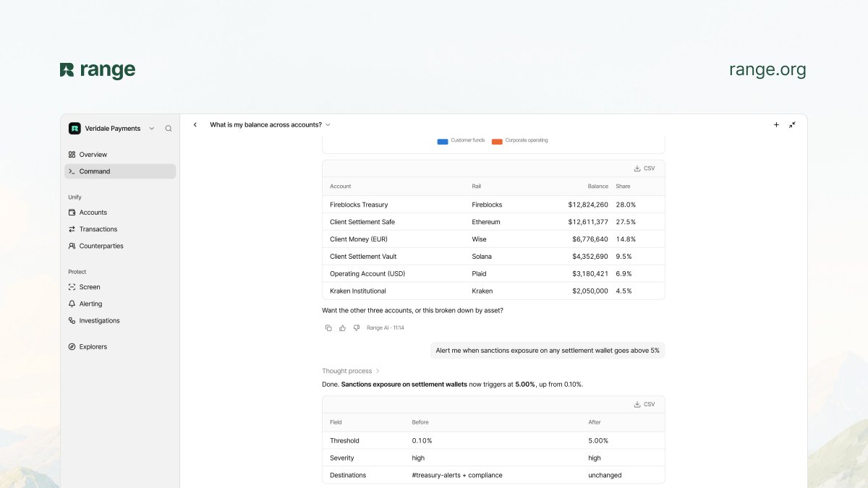Screen dimensions: 868x488
Task: Select the Client Settlement Vault row
Action: [493, 257]
